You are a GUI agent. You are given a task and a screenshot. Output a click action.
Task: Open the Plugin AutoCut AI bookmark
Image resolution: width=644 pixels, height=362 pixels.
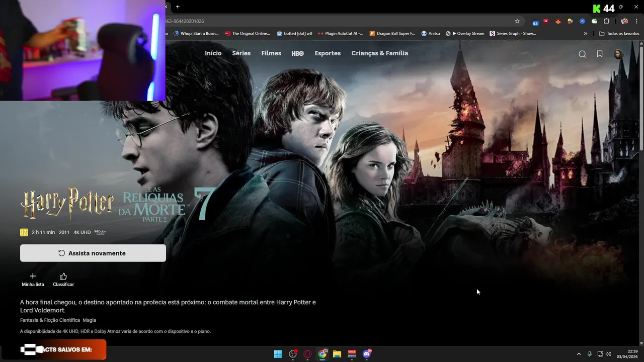(341, 34)
